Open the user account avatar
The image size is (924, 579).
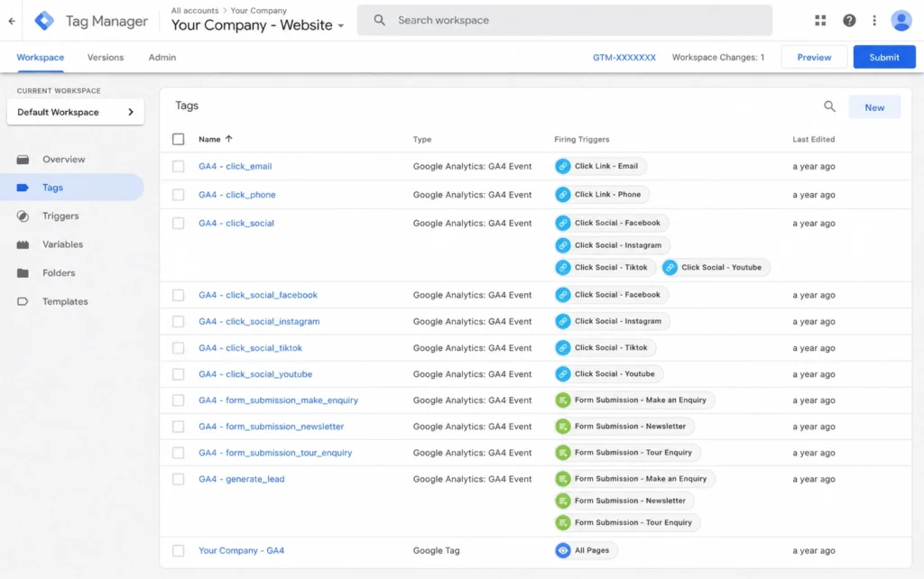coord(901,20)
